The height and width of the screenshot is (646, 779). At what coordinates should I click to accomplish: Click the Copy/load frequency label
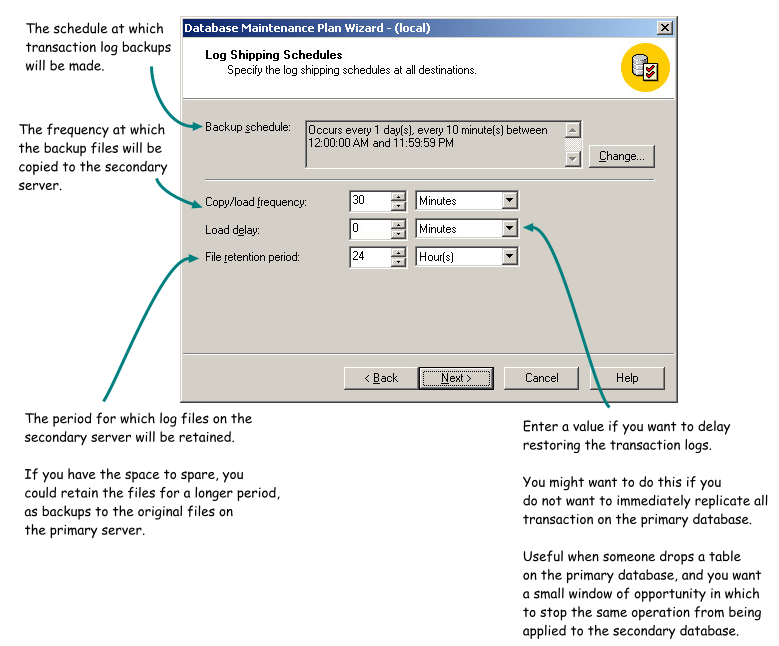(256, 202)
